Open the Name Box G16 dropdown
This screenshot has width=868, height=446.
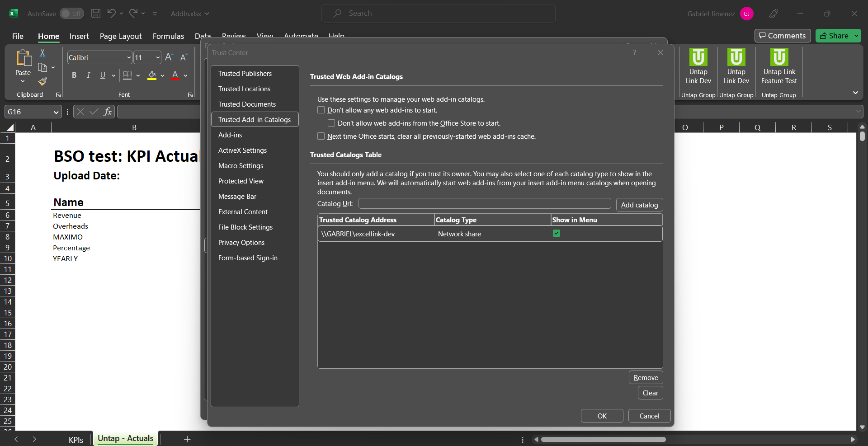click(x=56, y=112)
